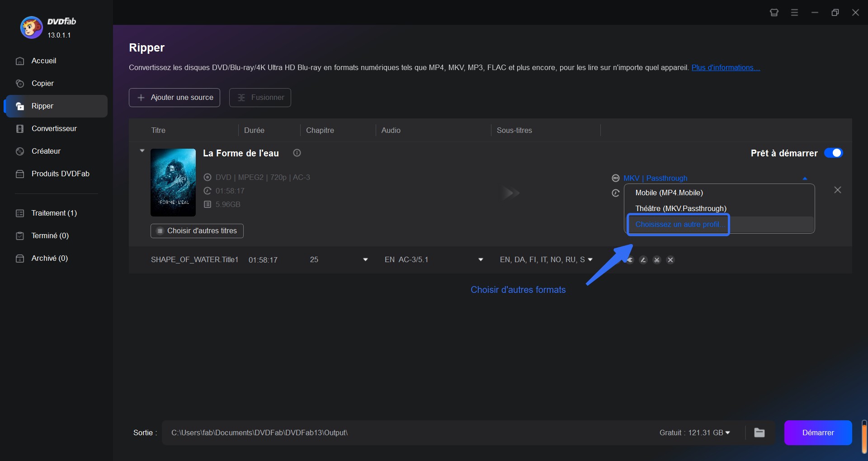Open the skin/theme shirt icon in title bar
The image size is (868, 461).
pos(774,13)
